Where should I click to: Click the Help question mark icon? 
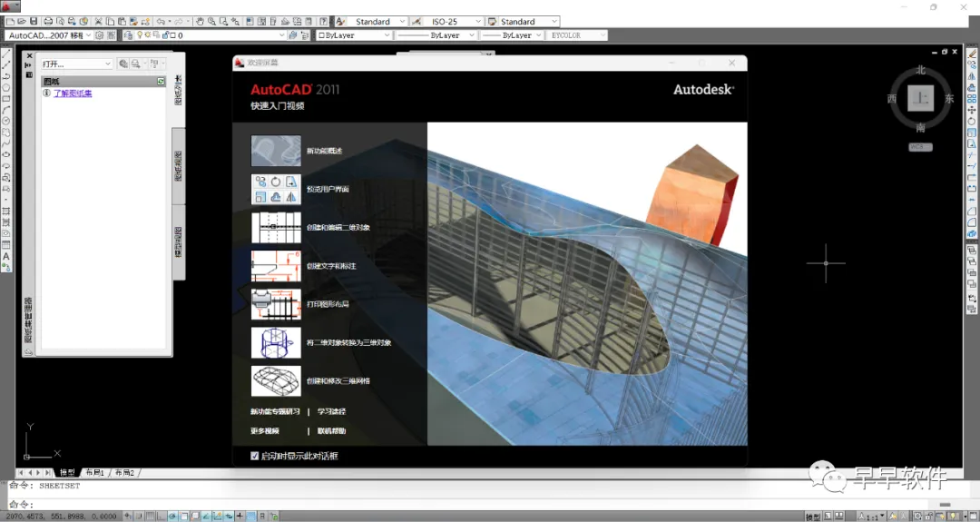[x=324, y=21]
